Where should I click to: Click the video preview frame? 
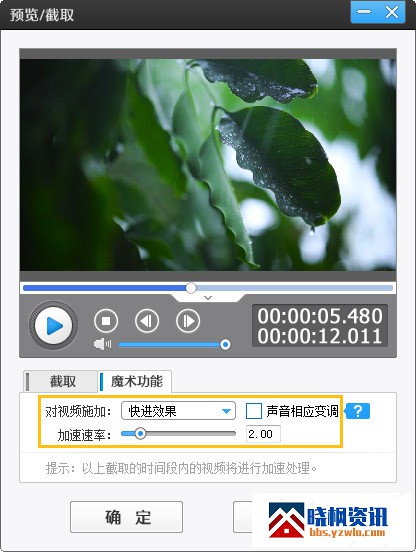208,165
